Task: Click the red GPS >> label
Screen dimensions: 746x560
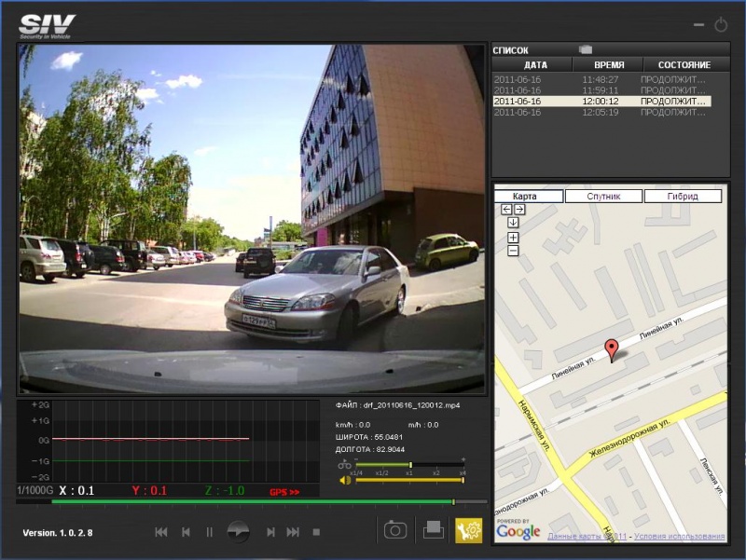Action: click(283, 491)
